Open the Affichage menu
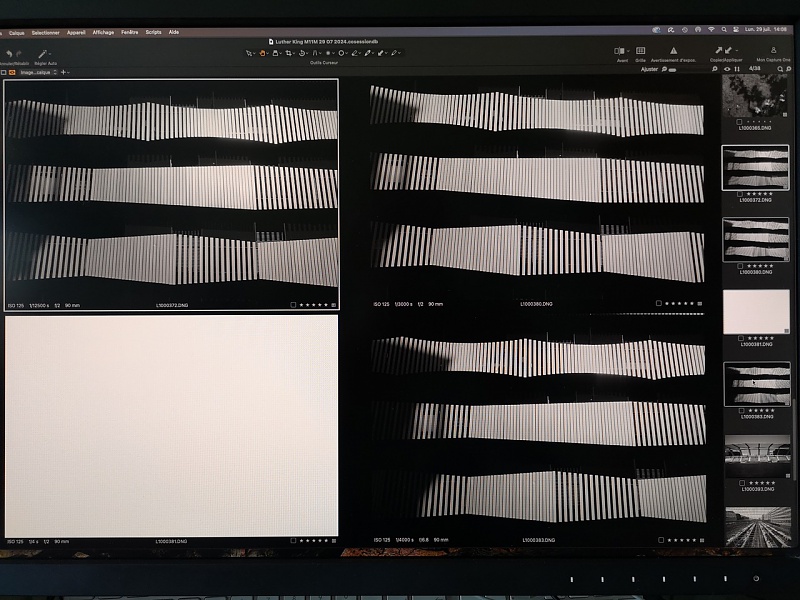The image size is (800, 600). (103, 32)
